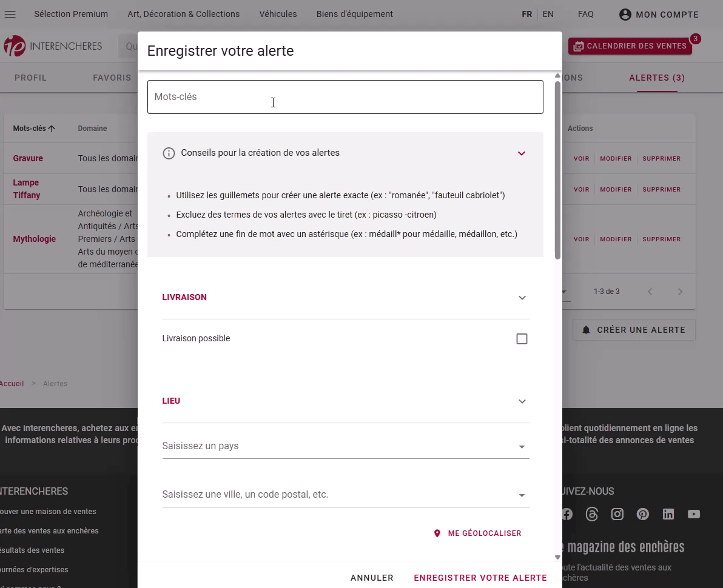Open the Véhicules menu item
This screenshot has height=588, width=723.
[278, 14]
